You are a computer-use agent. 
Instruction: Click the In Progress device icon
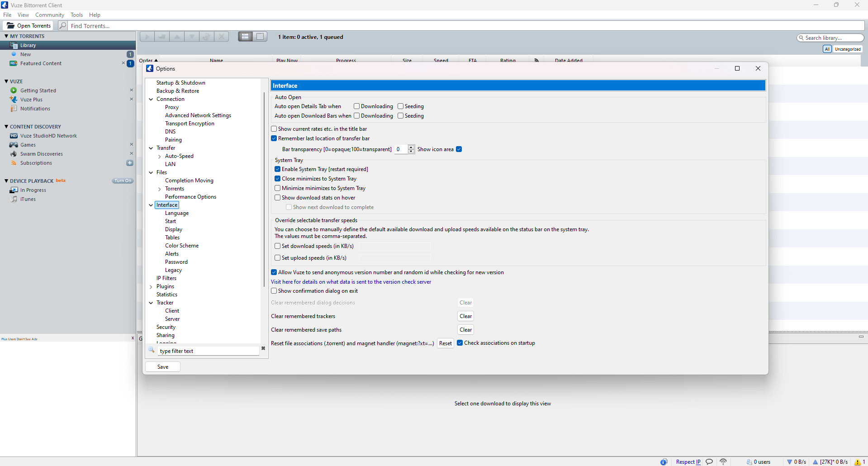[14, 190]
